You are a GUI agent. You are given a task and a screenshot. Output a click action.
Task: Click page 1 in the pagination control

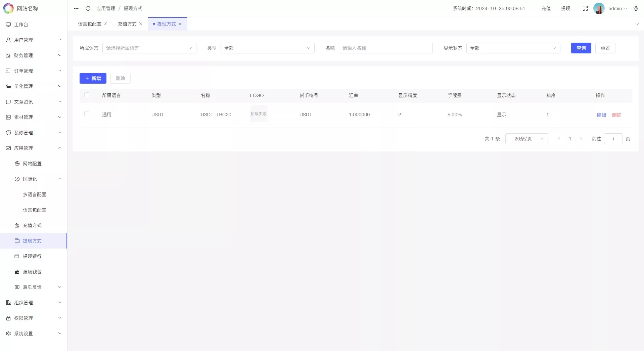(570, 138)
